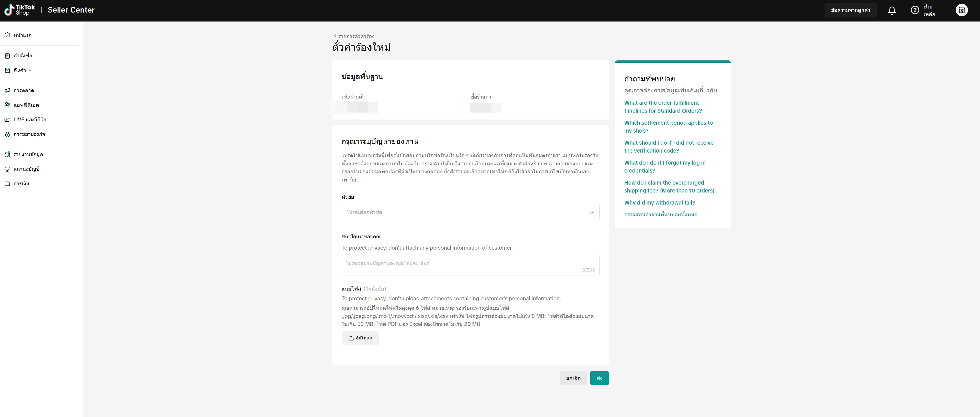Go back via รายการตั๋วคำร้อง chevron
980x417 pixels.
(335, 36)
